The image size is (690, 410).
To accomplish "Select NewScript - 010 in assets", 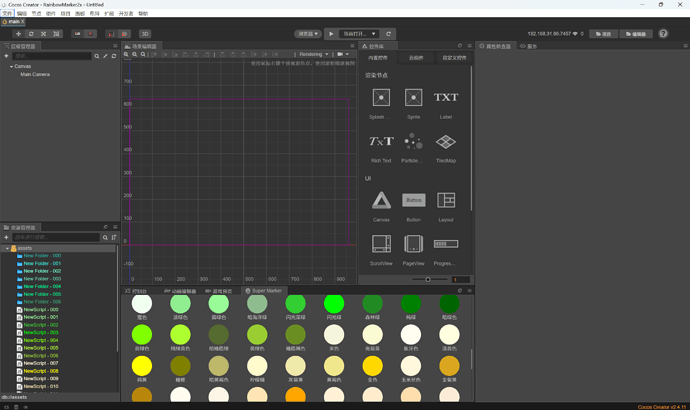I will click(40, 387).
